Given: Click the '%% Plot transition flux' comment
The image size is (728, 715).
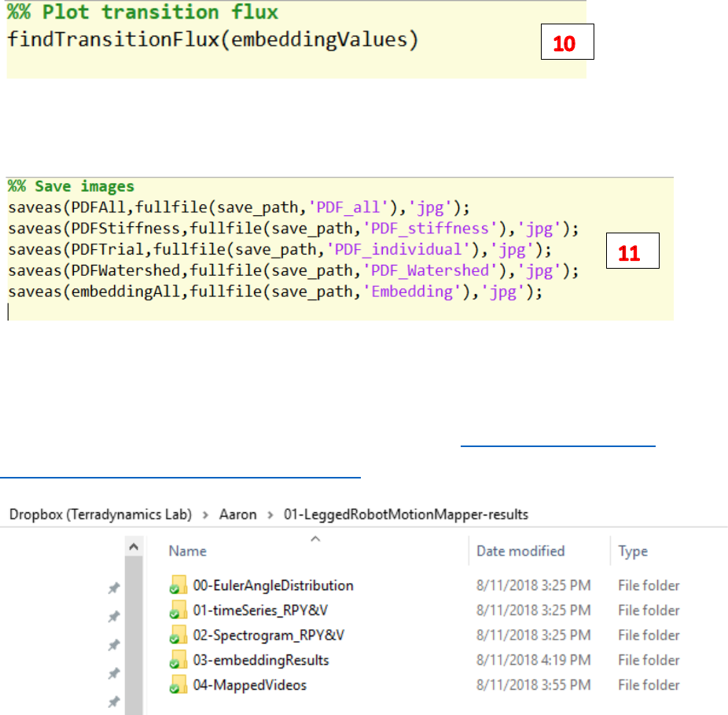Looking at the screenshot, I should 143,12.
